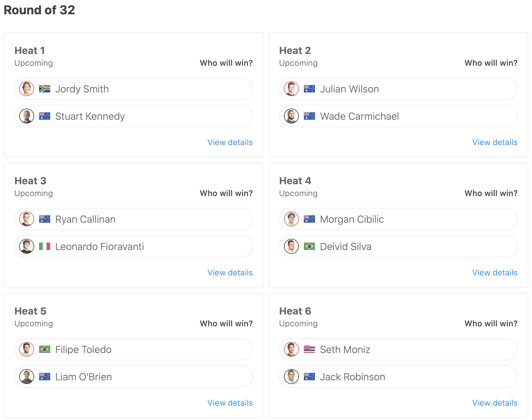Viewport: 532px width, 420px height.
Task: Click Deivid Silva's avatar photo
Action: point(291,247)
